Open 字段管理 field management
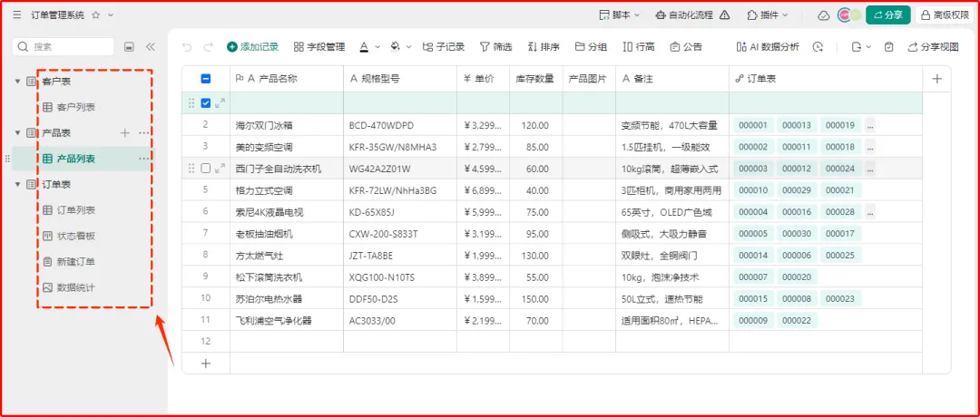The image size is (980, 417). [318, 47]
